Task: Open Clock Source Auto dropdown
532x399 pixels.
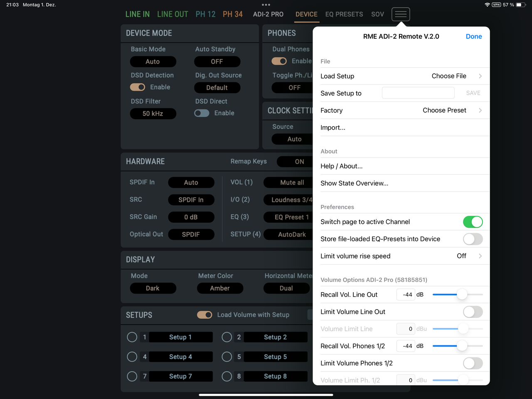Action: pyautogui.click(x=293, y=139)
